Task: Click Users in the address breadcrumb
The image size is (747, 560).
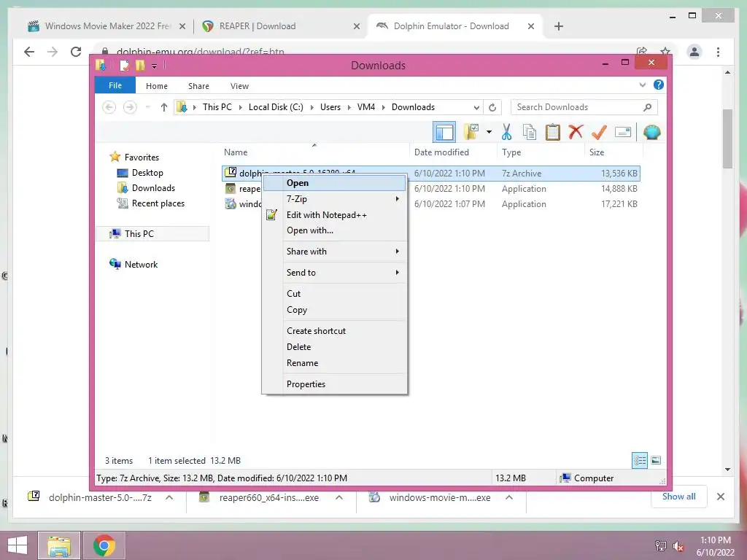Action: [x=330, y=107]
